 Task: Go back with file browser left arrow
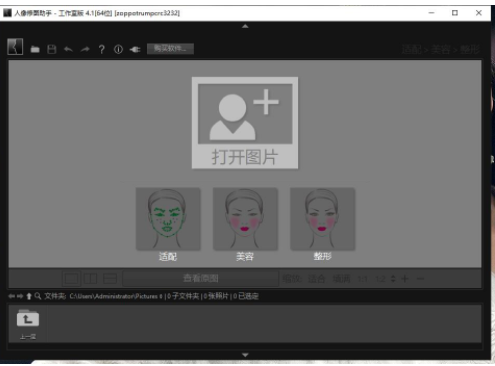point(12,296)
